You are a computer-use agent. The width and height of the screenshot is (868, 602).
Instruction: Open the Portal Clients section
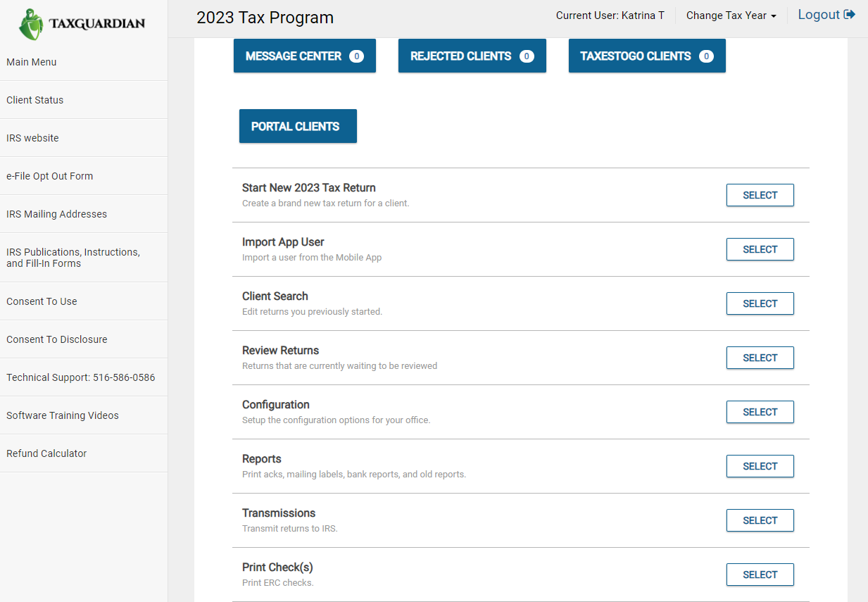click(297, 126)
